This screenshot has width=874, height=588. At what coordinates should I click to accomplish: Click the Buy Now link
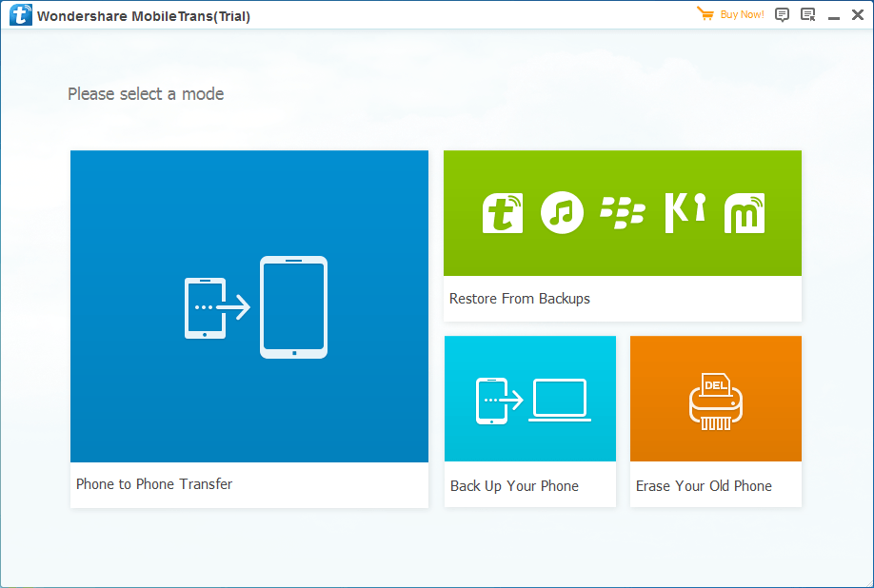tap(741, 14)
